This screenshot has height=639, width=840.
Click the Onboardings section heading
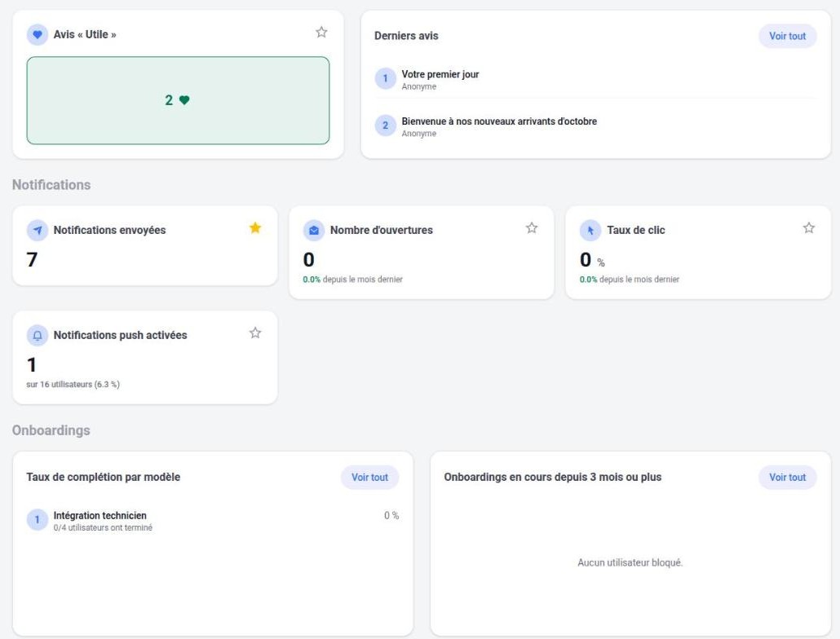[x=51, y=430]
